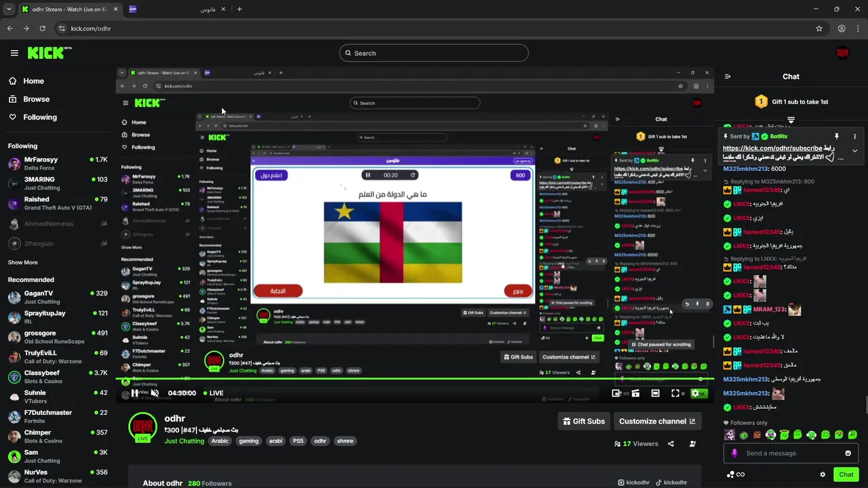
Task: Open the Just Chatting category link
Action: [184, 441]
